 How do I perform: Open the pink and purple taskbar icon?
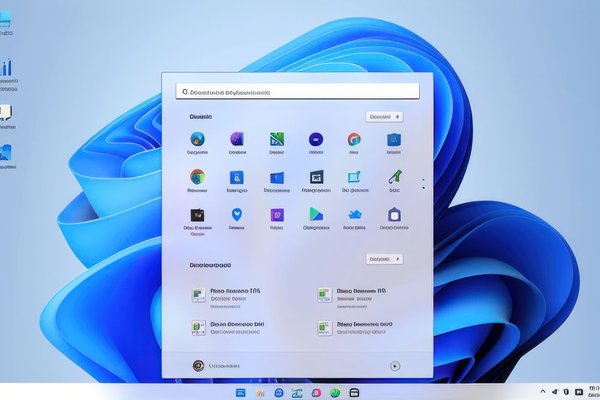coord(316,392)
